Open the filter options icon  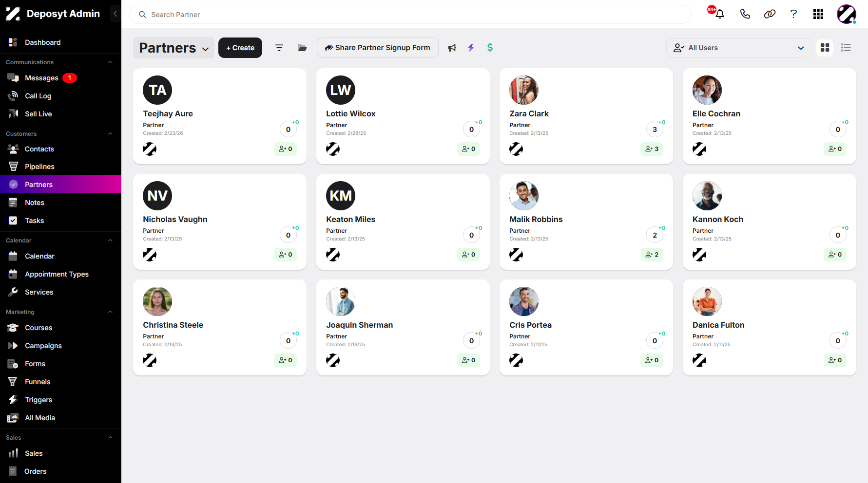[279, 48]
